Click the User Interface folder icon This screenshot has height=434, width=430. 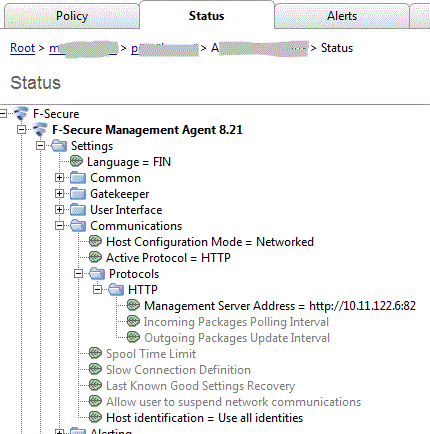coord(78,210)
